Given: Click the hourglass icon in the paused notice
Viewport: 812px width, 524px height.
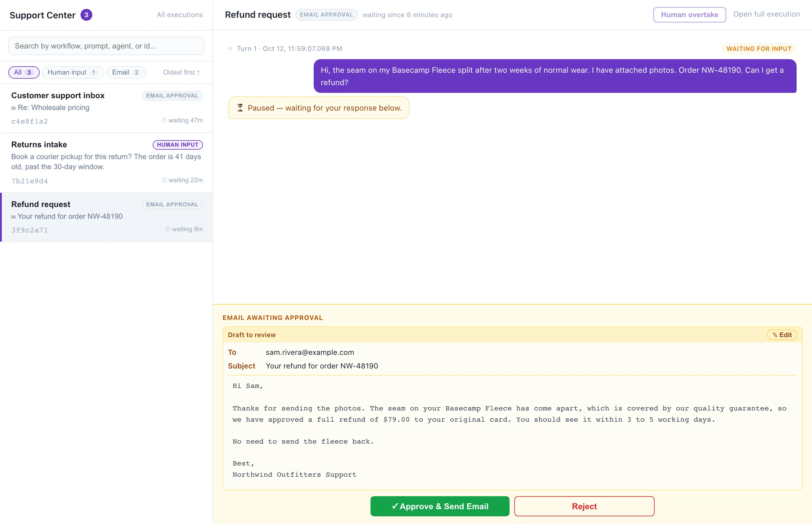Looking at the screenshot, I should pyautogui.click(x=240, y=108).
